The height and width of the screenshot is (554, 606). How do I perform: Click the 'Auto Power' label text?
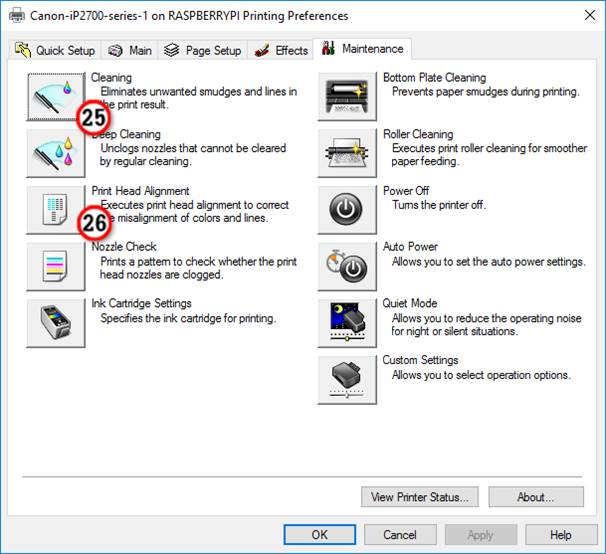point(410,247)
